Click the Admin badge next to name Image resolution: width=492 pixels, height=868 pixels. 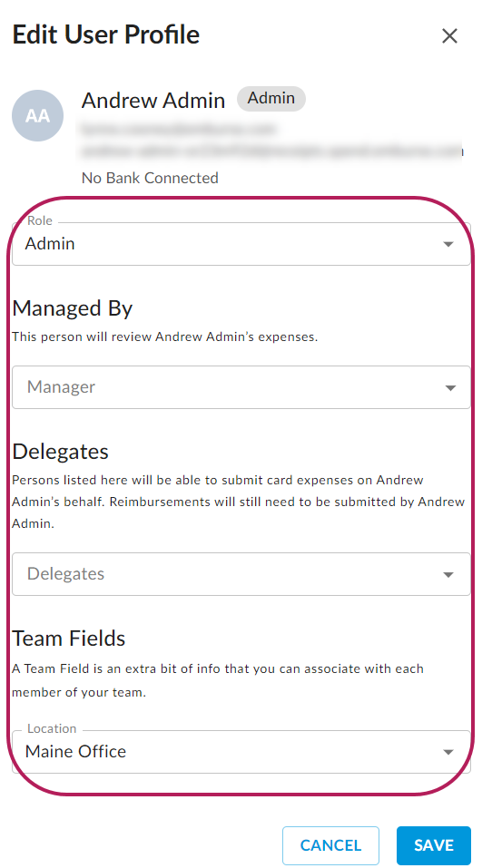pyautogui.click(x=271, y=99)
